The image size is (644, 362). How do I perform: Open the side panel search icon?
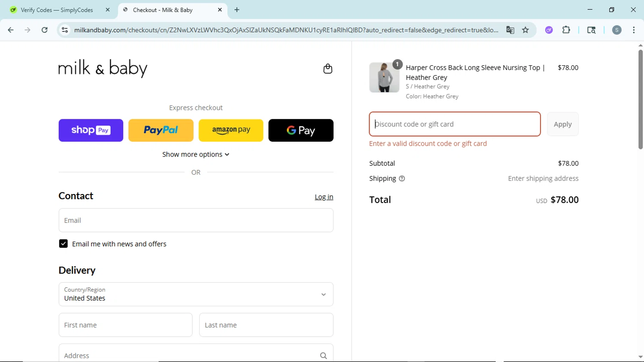pyautogui.click(x=591, y=30)
